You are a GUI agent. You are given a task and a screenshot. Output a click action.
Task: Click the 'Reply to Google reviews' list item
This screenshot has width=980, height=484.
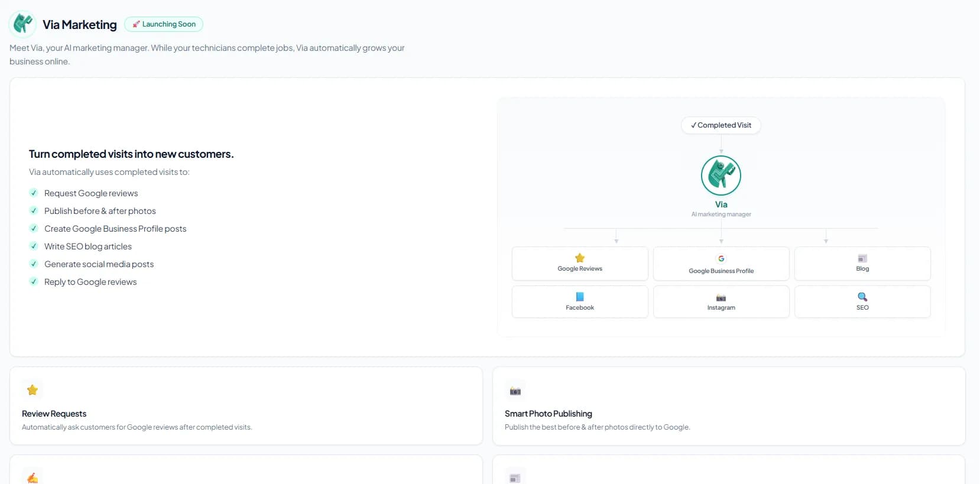click(x=90, y=282)
